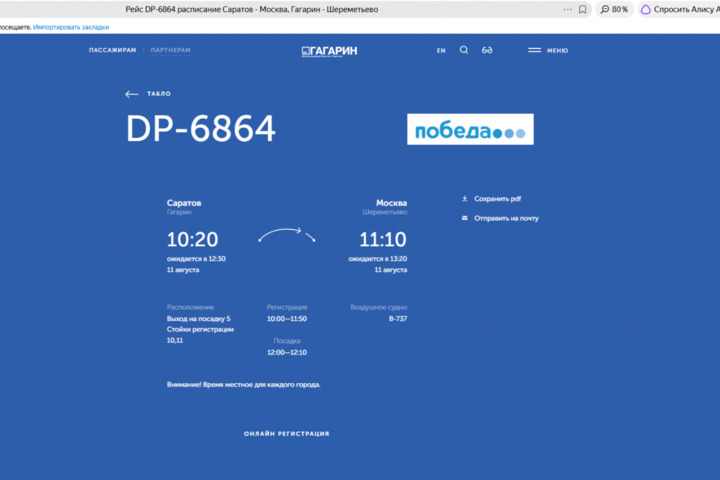This screenshot has width=720, height=480.
Task: Click the Победа airline logo
Action: 470,129
